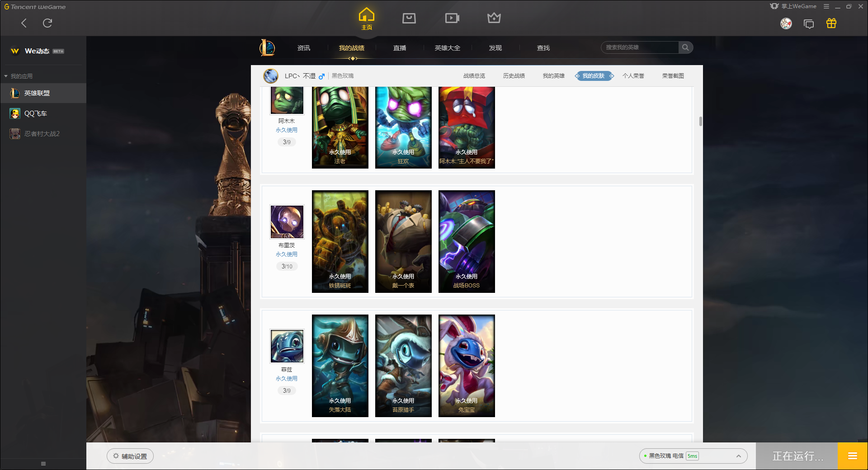Select 忍者村大战2 in the sidebar
The height and width of the screenshot is (470, 868).
tap(43, 134)
